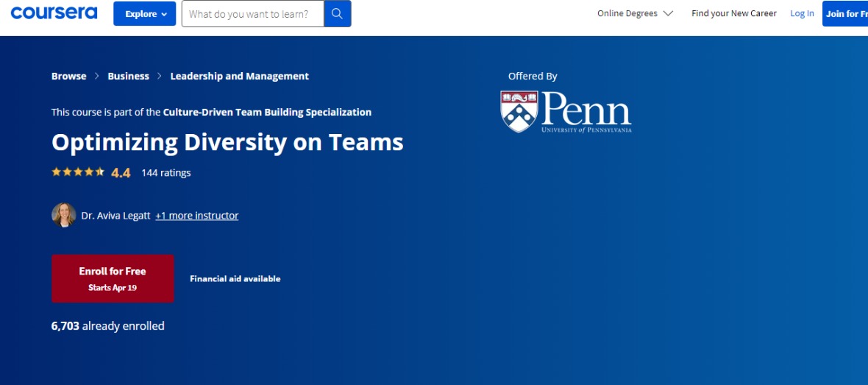
Task: Click the Optimizing Diversity on Teams title
Action: tap(227, 142)
